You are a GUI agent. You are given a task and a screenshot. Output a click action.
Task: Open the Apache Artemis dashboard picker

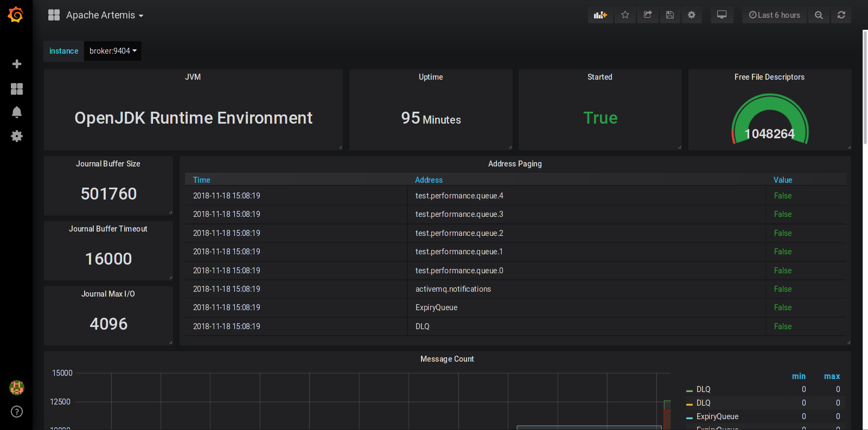104,15
